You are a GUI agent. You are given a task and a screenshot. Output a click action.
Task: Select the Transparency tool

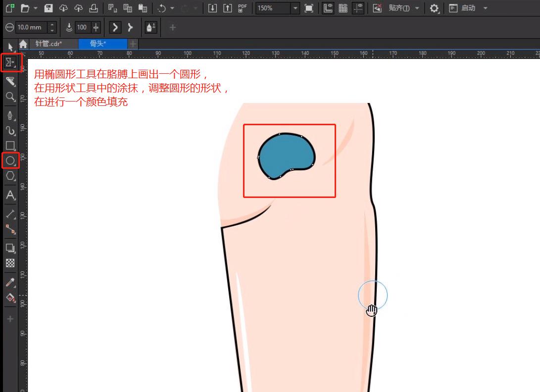(10, 263)
